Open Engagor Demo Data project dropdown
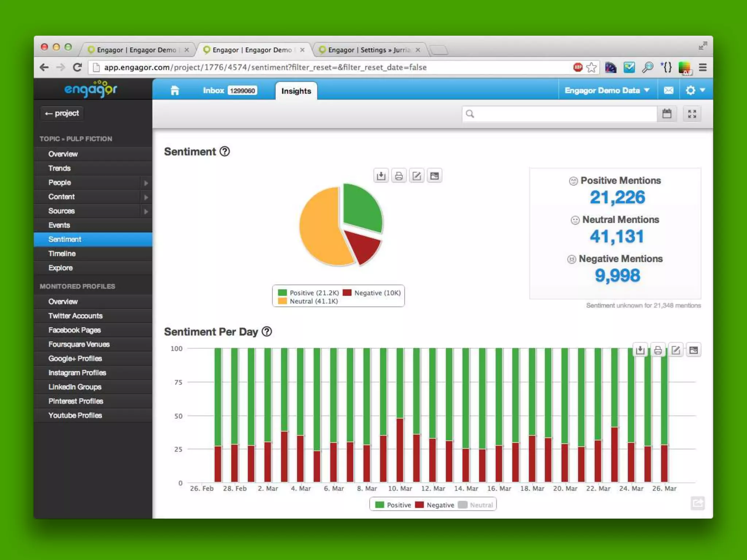 click(x=607, y=90)
